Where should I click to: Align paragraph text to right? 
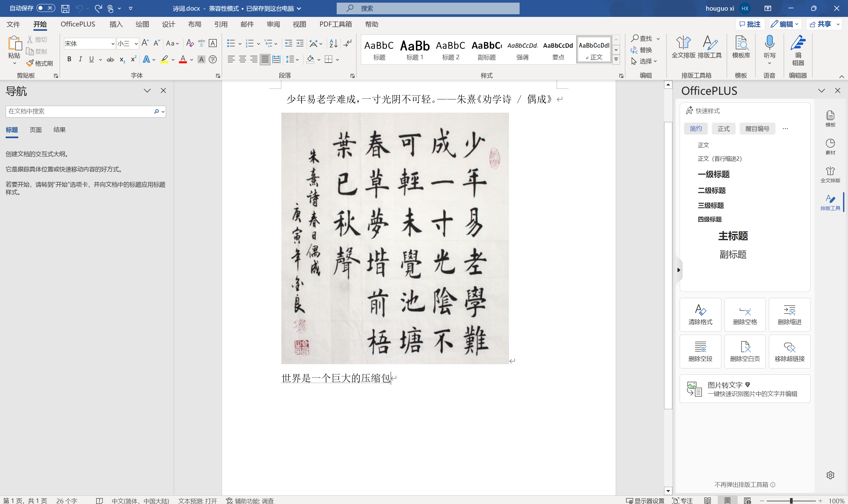(x=254, y=59)
